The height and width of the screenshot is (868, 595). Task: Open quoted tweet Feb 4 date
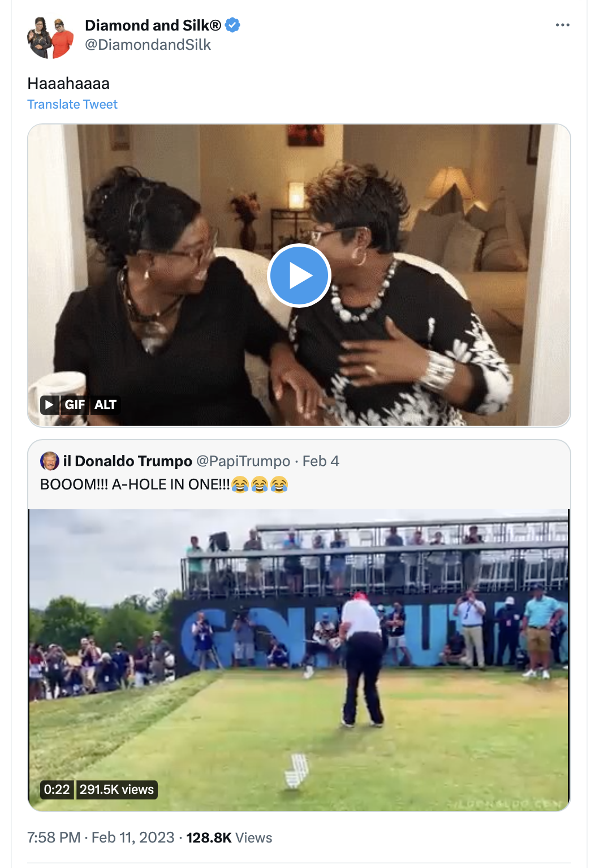[321, 461]
